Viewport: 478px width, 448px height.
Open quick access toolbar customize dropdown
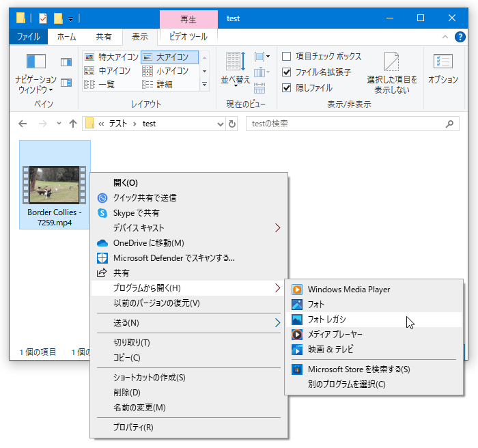[x=70, y=19]
